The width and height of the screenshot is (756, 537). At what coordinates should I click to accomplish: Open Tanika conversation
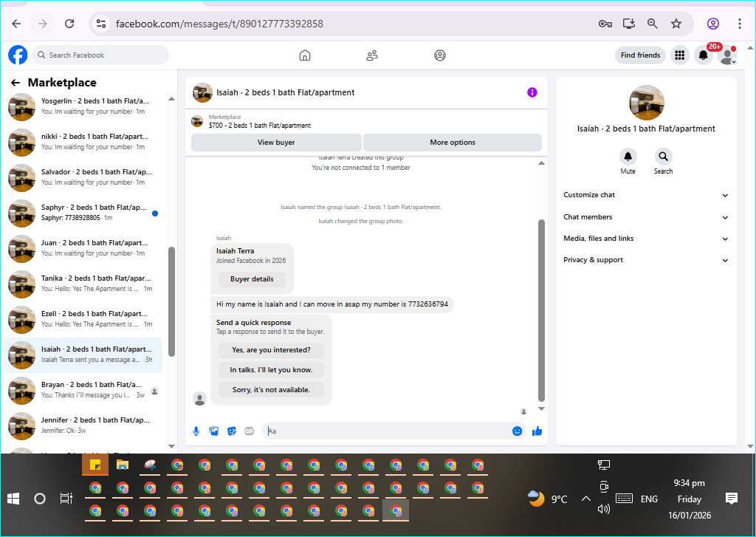click(x=83, y=284)
